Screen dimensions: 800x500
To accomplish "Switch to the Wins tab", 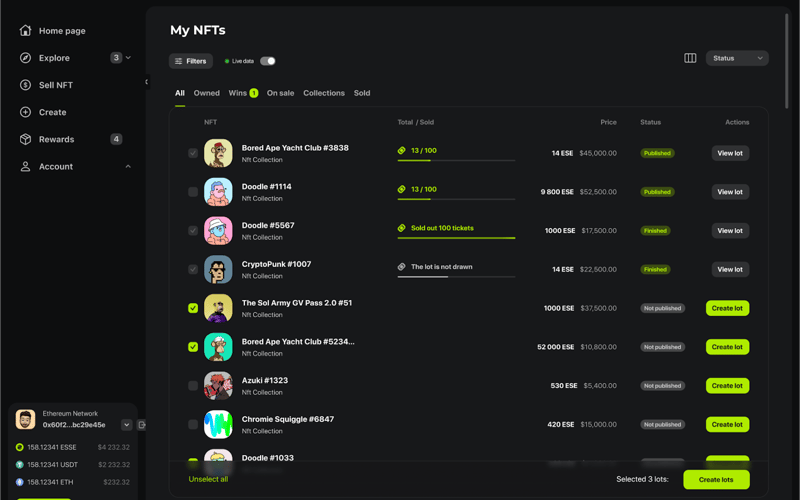I will tap(238, 93).
